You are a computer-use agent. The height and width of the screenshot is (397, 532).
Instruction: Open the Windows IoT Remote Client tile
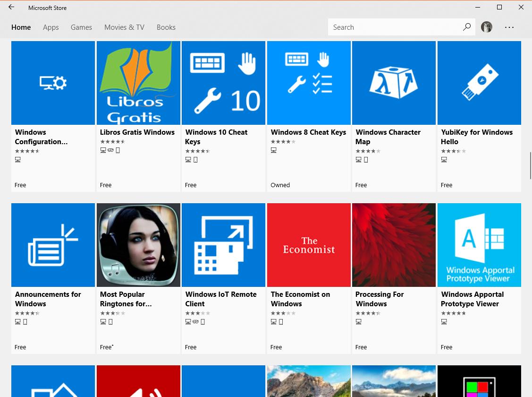tap(223, 245)
